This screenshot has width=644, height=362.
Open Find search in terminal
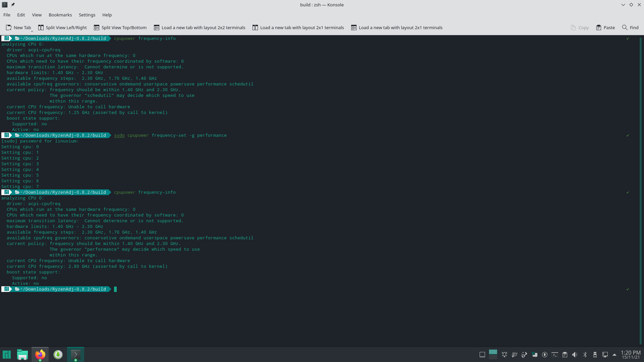coord(630,27)
